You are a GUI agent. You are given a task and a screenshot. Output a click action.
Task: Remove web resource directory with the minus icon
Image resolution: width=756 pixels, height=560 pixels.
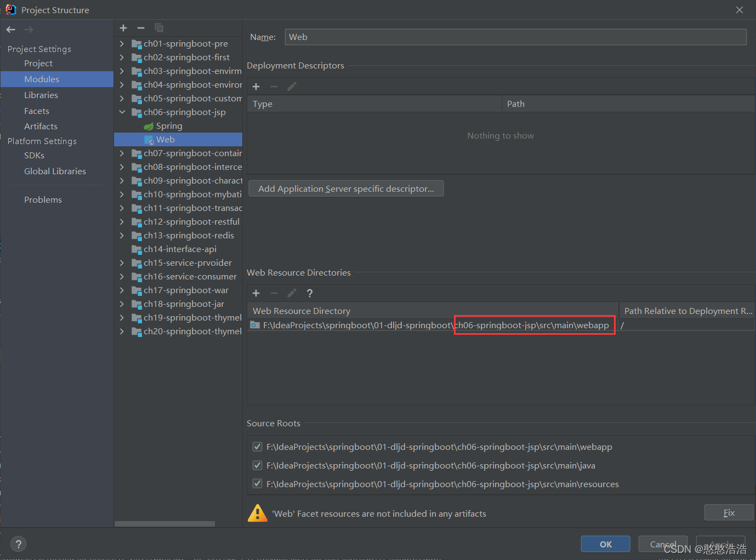274,293
